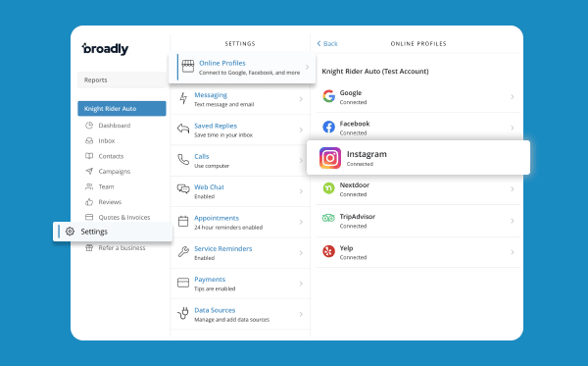This screenshot has height=366, width=588.
Task: Expand the Saved Replies row chevron
Action: click(301, 130)
